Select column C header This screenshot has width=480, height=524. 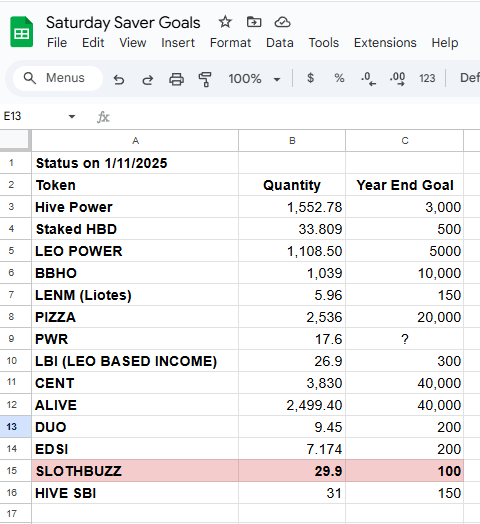[x=405, y=141]
